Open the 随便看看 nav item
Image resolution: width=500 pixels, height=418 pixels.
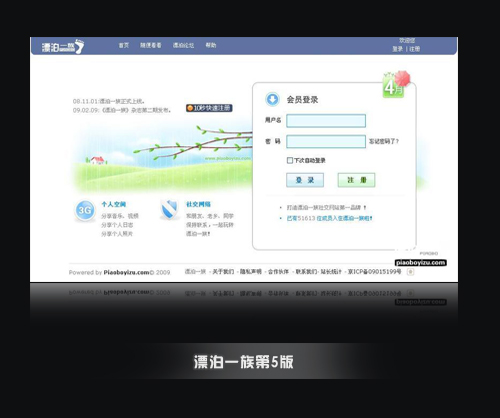151,45
